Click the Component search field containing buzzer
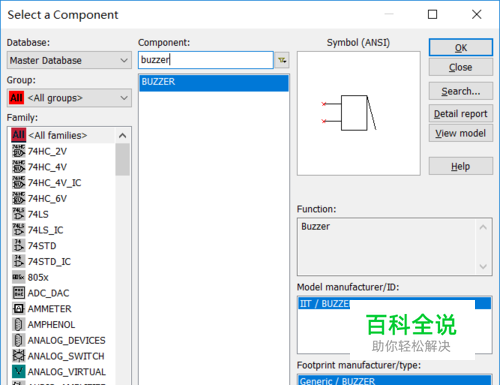 pos(206,60)
